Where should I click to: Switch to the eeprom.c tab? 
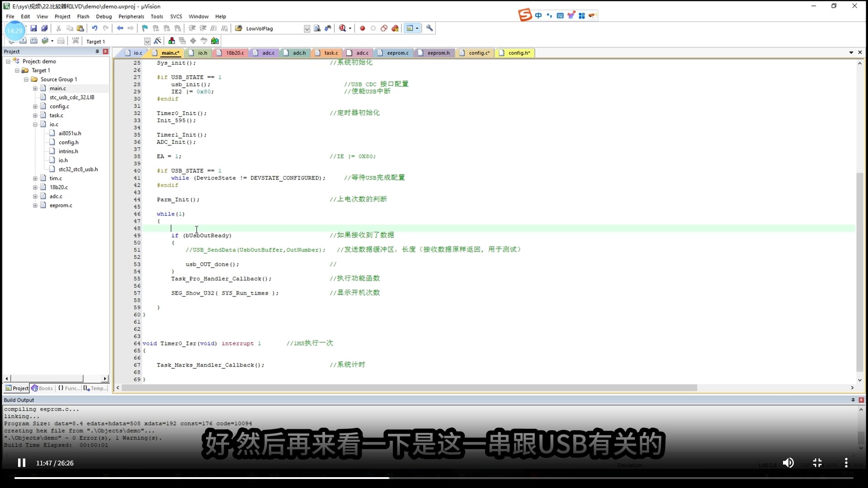[x=397, y=53]
